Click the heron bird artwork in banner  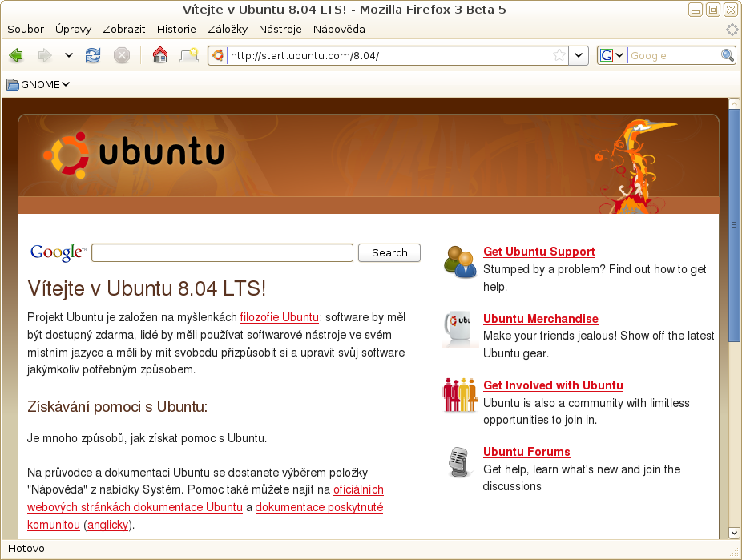coord(635,167)
